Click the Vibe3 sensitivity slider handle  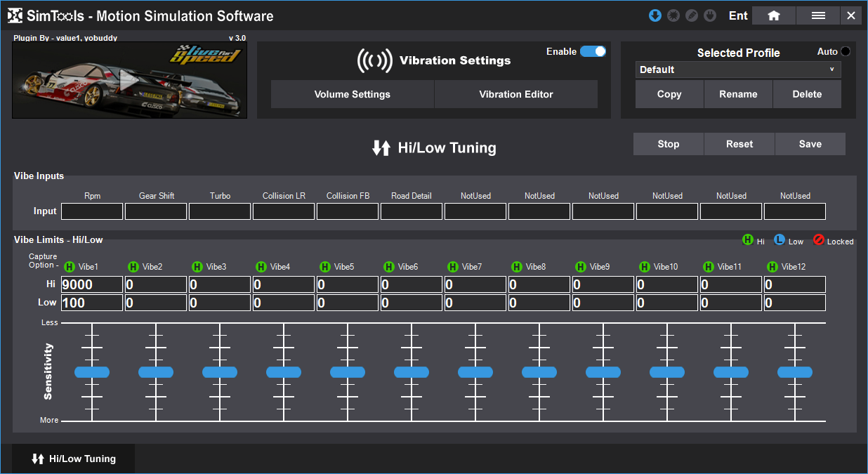[220, 372]
